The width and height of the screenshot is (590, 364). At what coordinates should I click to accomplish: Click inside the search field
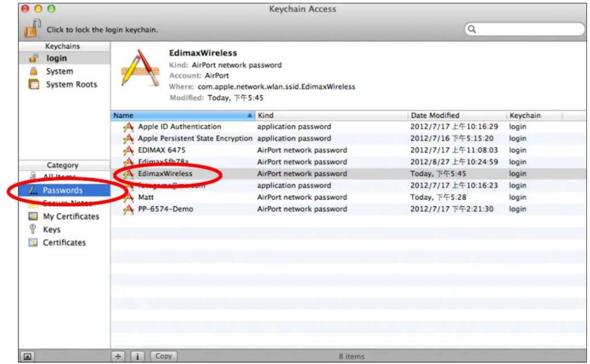(524, 29)
